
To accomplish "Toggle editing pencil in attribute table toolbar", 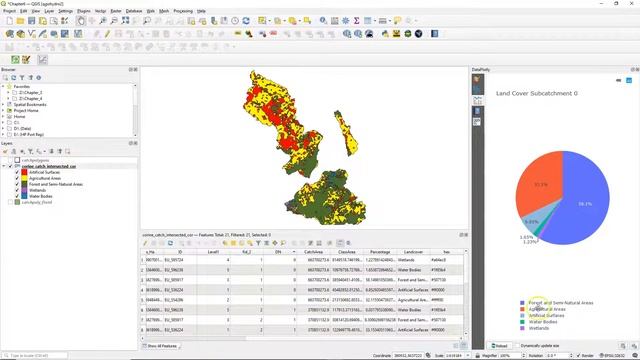I will click(x=145, y=243).
